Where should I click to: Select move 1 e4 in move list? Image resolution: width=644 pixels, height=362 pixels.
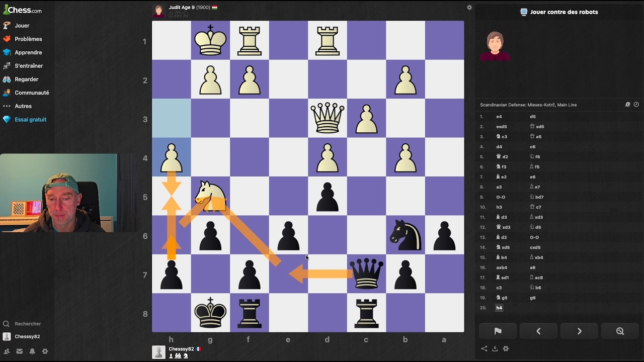(499, 117)
